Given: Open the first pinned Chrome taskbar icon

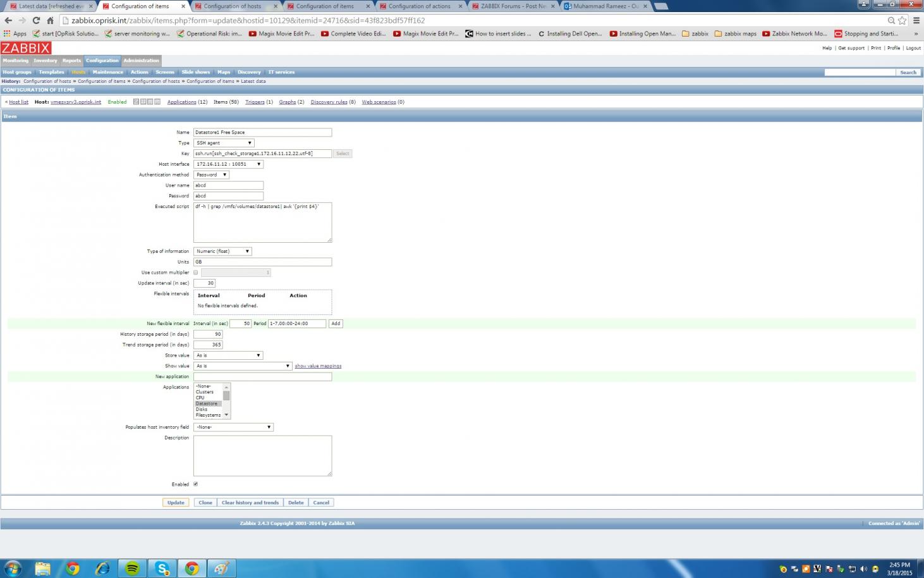Looking at the screenshot, I should [72, 569].
